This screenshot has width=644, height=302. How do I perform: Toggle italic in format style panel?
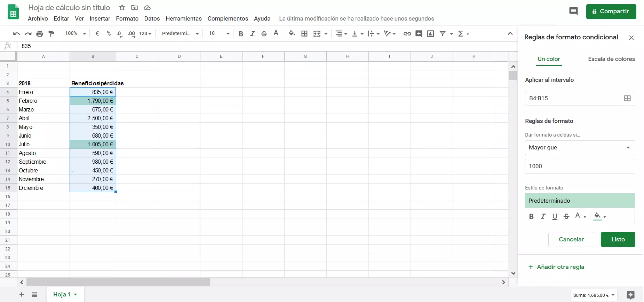click(x=543, y=216)
